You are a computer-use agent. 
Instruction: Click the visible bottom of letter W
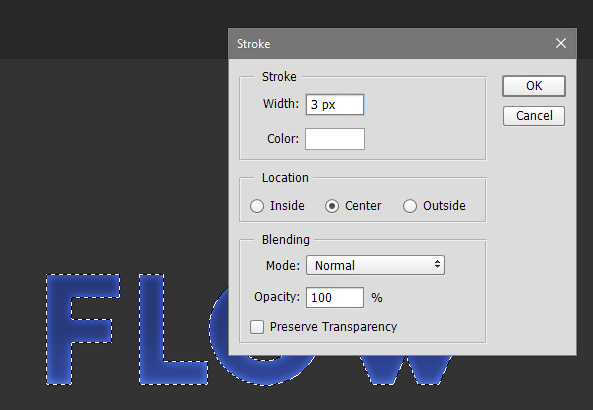[x=407, y=369]
